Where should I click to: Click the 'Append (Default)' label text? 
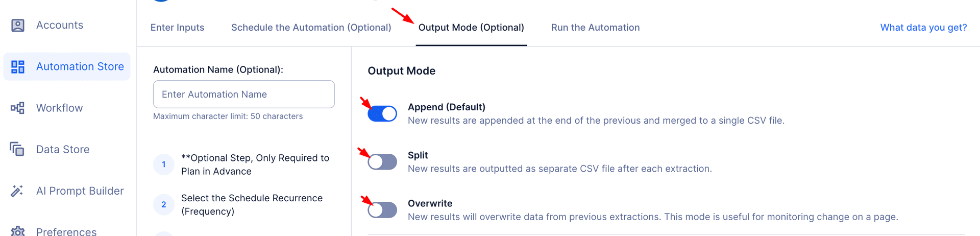click(447, 107)
